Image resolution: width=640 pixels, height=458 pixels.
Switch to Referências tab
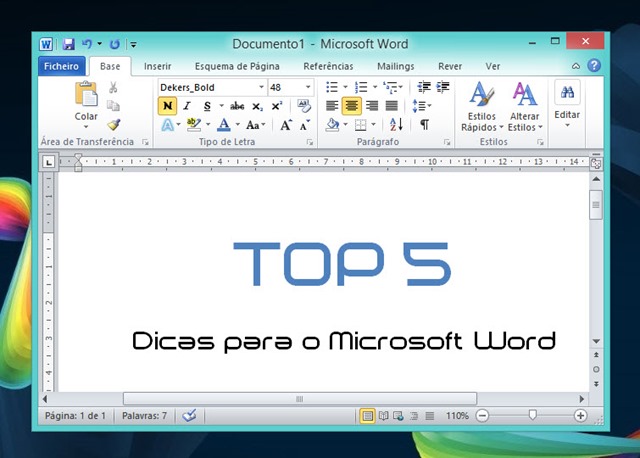328,66
